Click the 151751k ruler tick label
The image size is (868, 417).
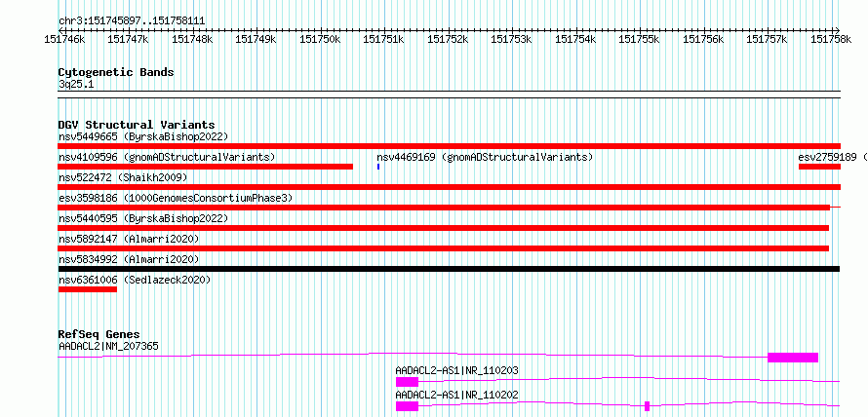pos(383,39)
